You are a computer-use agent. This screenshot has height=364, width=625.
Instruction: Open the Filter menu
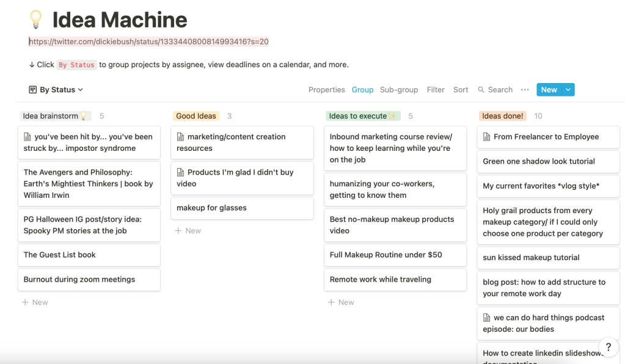436,90
